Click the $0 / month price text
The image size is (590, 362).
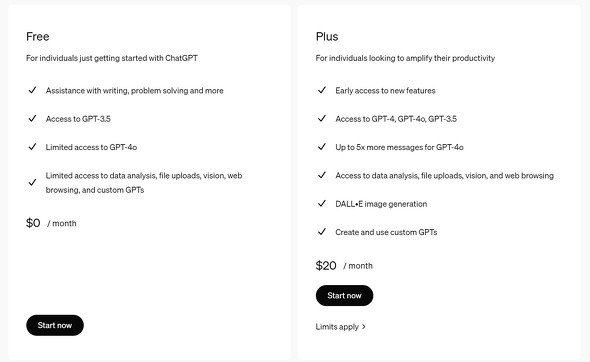point(51,223)
